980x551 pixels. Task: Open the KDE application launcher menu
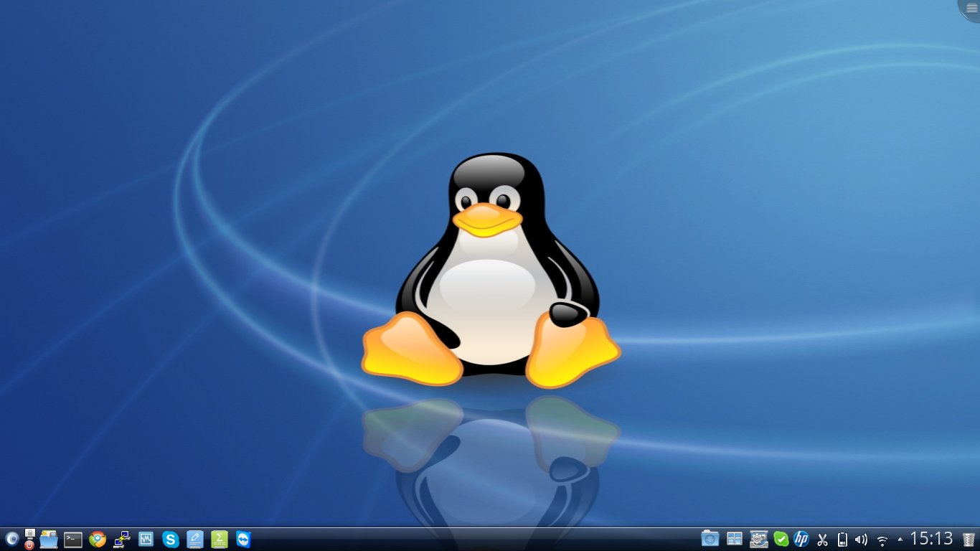coord(11,539)
